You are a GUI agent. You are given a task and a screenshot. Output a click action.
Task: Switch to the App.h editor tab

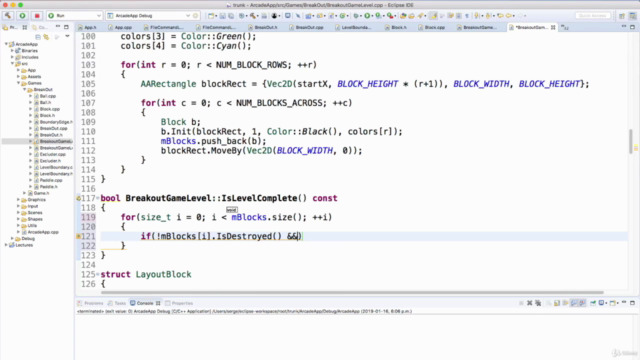[x=87, y=27]
